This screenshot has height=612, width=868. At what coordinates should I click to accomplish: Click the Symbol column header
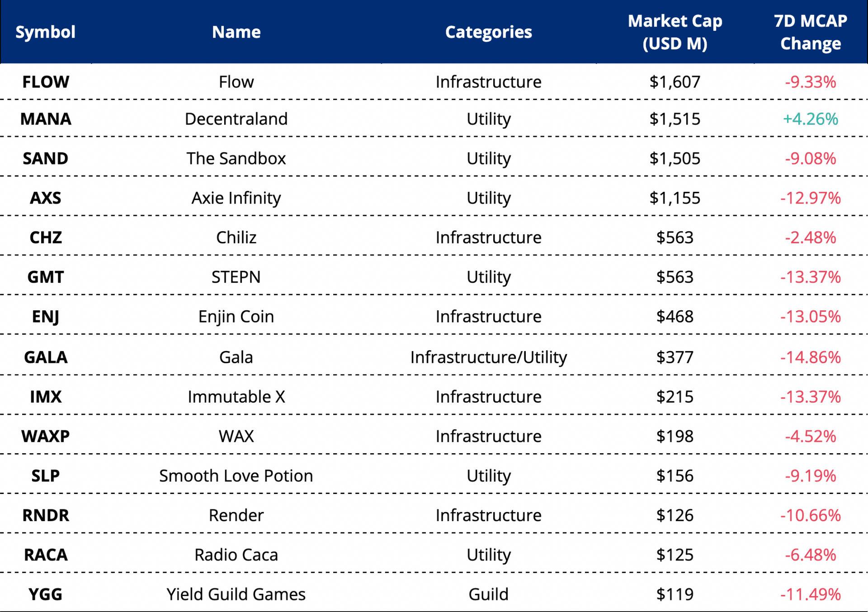pyautogui.click(x=46, y=32)
